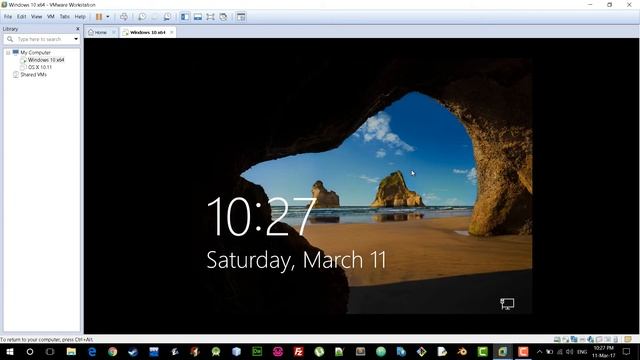Screen dimensions: 640x360
Task: Click the console view toolbar icon
Action: pyautogui.click(x=241, y=17)
